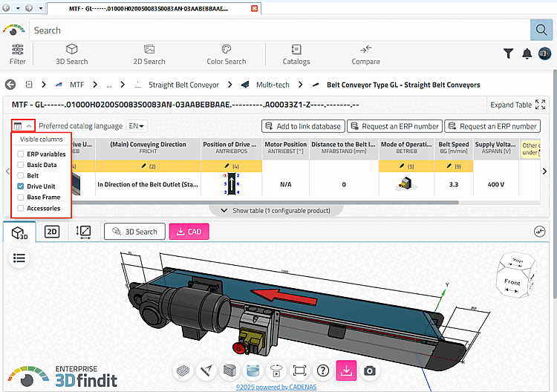
Task: Click the table horizontal scrollbar
Action: tap(264, 203)
